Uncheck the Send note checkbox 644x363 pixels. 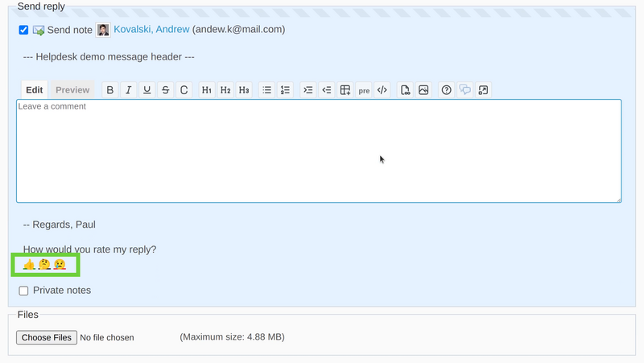(23, 30)
